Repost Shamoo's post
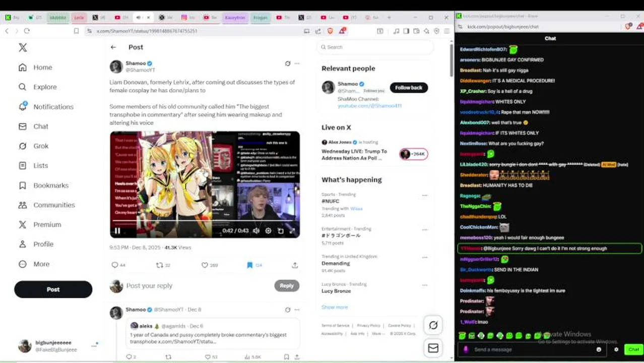 159,265
